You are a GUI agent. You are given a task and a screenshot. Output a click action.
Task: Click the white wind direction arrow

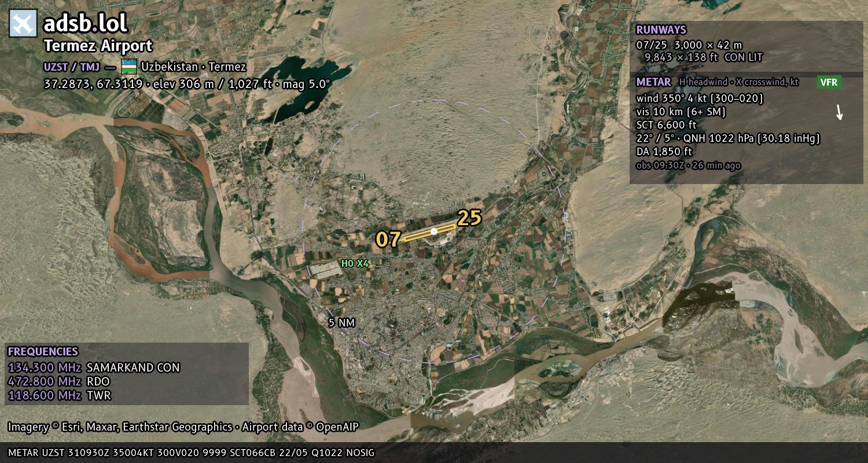[x=839, y=112]
